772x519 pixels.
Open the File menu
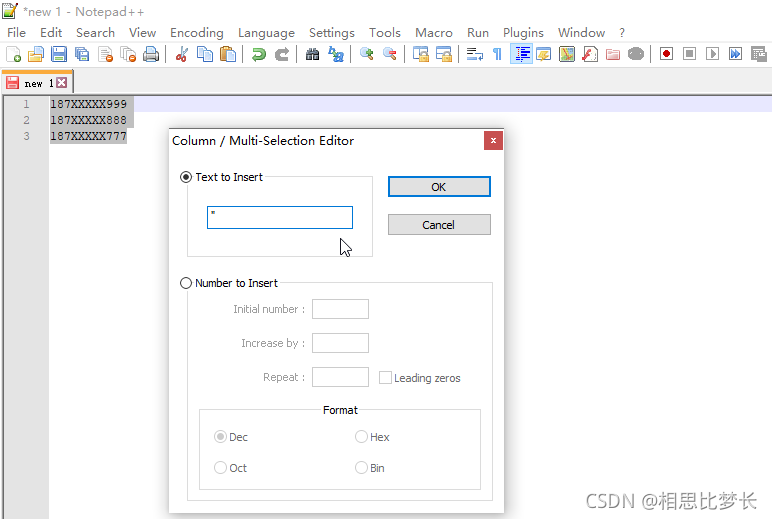(16, 32)
